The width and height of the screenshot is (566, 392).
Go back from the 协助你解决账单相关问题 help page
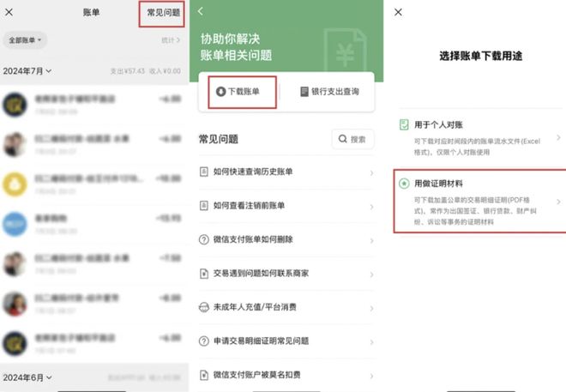click(201, 11)
